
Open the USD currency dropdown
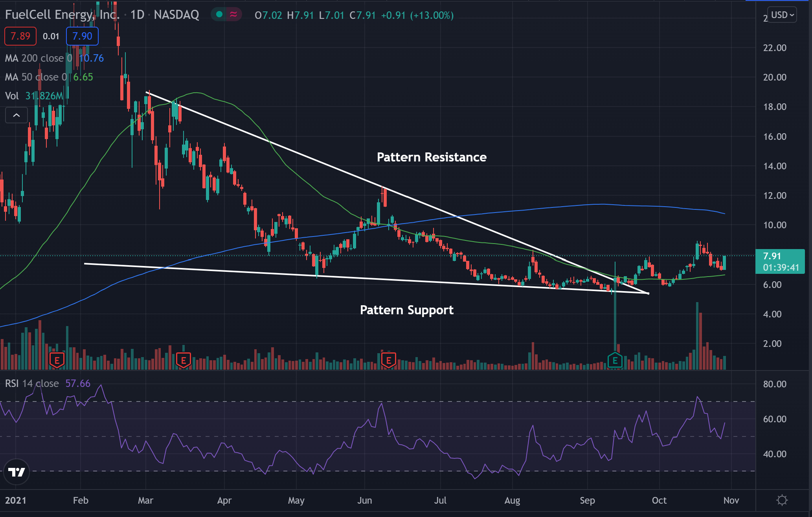(x=782, y=15)
